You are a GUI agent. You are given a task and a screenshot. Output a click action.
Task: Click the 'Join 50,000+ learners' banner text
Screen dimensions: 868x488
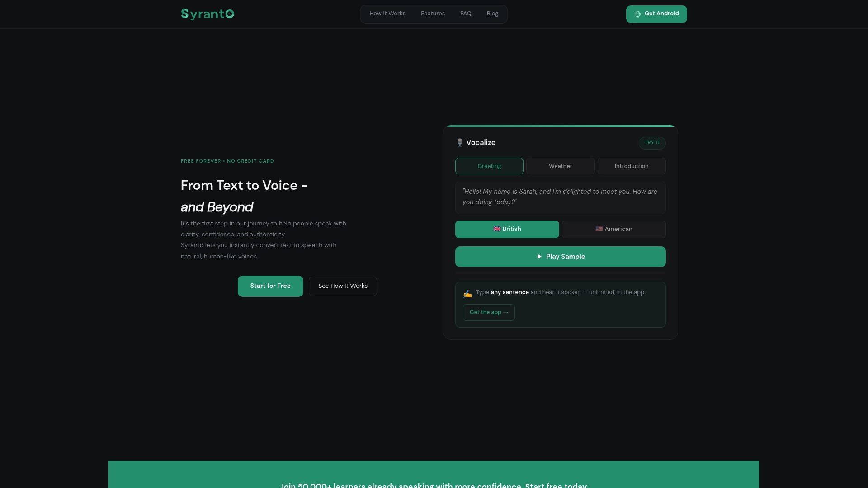(434, 486)
